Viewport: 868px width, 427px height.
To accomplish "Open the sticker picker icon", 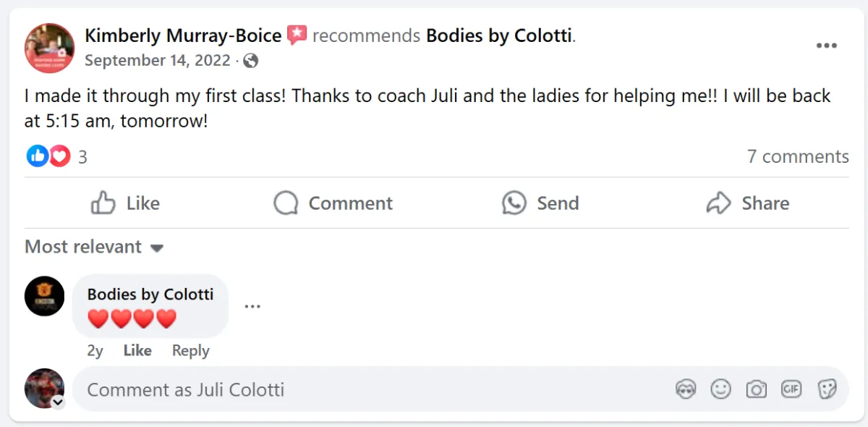I will pos(827,390).
